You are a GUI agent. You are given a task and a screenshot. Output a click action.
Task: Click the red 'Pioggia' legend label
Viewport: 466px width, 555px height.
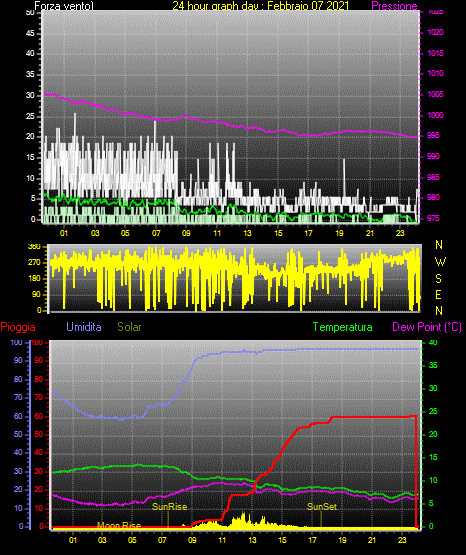(x=18, y=327)
